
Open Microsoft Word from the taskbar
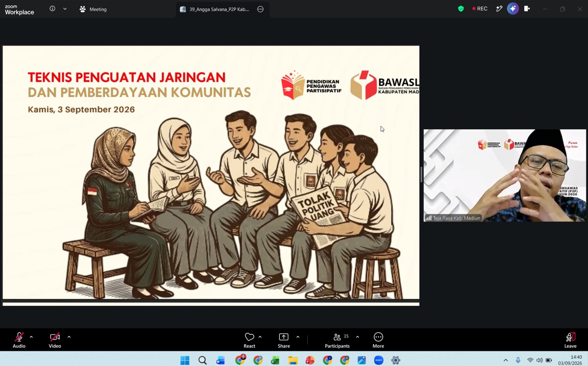tap(220, 360)
